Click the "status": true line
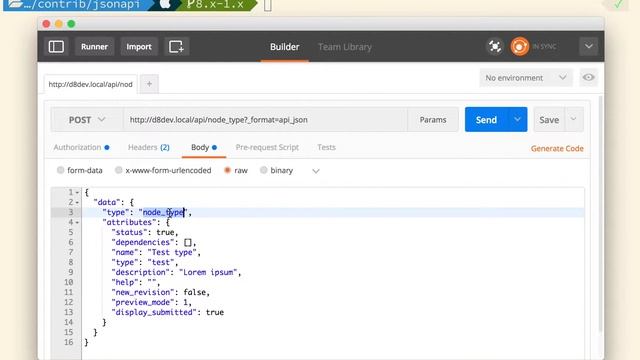The width and height of the screenshot is (640, 360). point(145,232)
